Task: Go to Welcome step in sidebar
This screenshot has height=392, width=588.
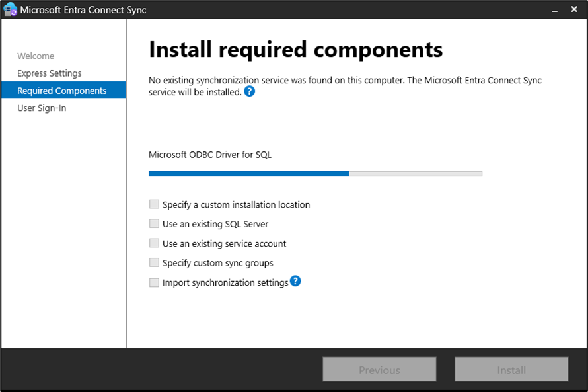Action: pyautogui.click(x=36, y=56)
